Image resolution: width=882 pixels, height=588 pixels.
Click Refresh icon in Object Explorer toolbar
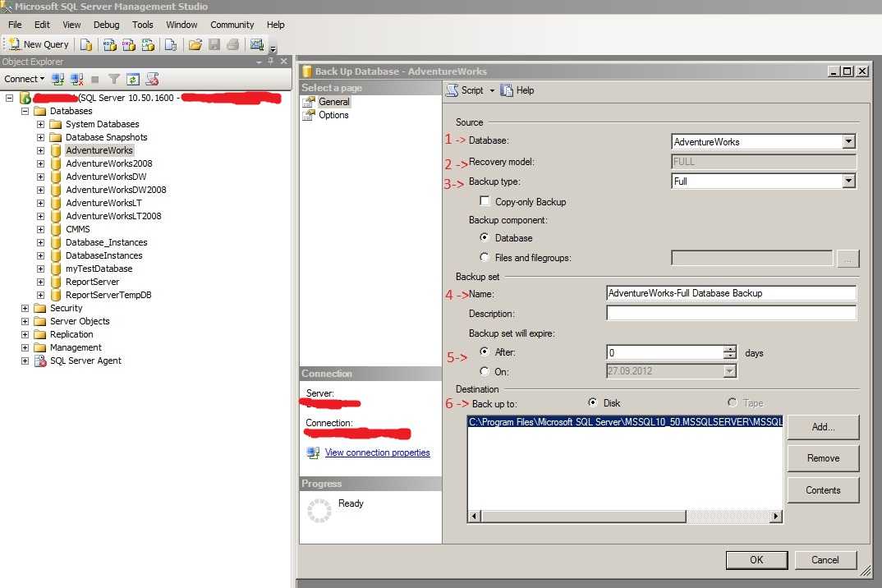(x=133, y=80)
